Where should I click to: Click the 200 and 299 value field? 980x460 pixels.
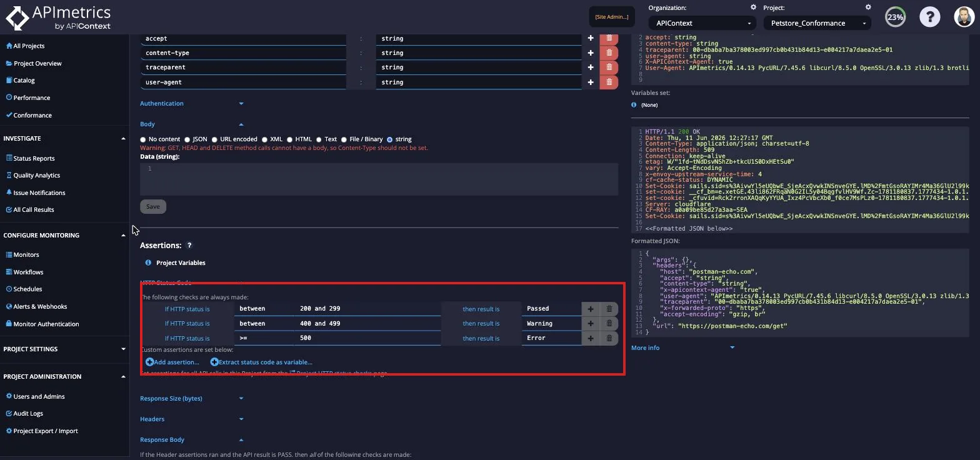tap(367, 309)
